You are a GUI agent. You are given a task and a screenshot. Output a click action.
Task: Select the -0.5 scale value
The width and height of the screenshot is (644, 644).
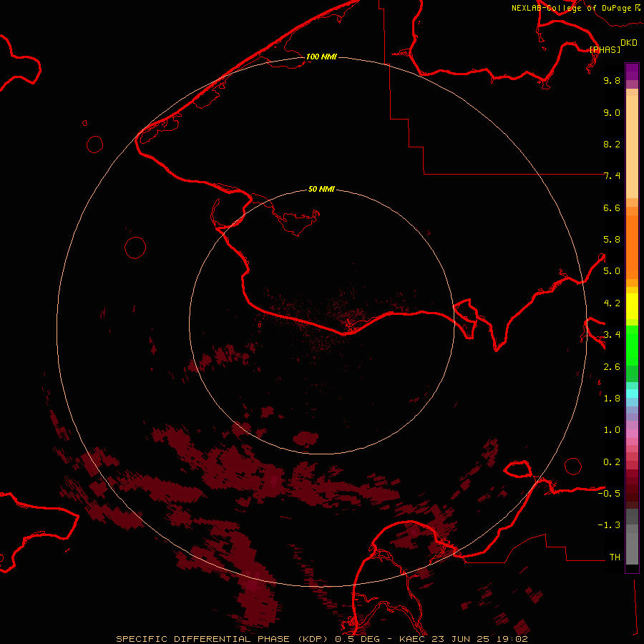pos(609,494)
